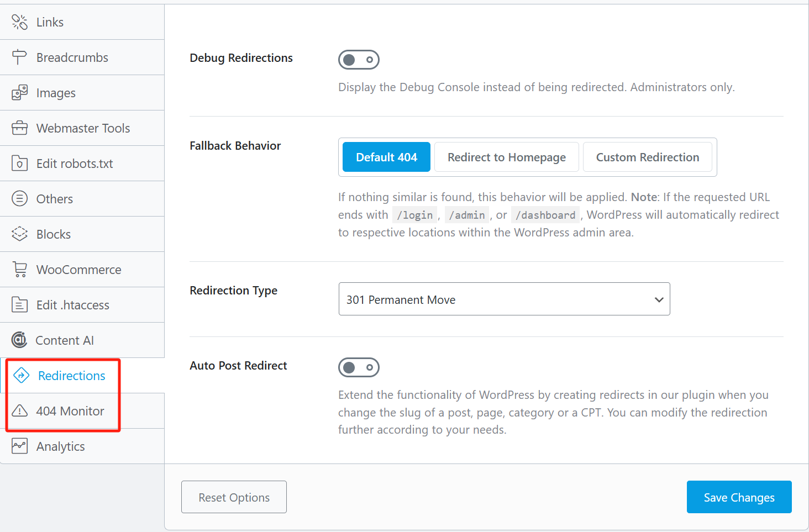Image resolution: width=809 pixels, height=532 pixels.
Task: Click the Images sidebar icon
Action: tap(19, 93)
